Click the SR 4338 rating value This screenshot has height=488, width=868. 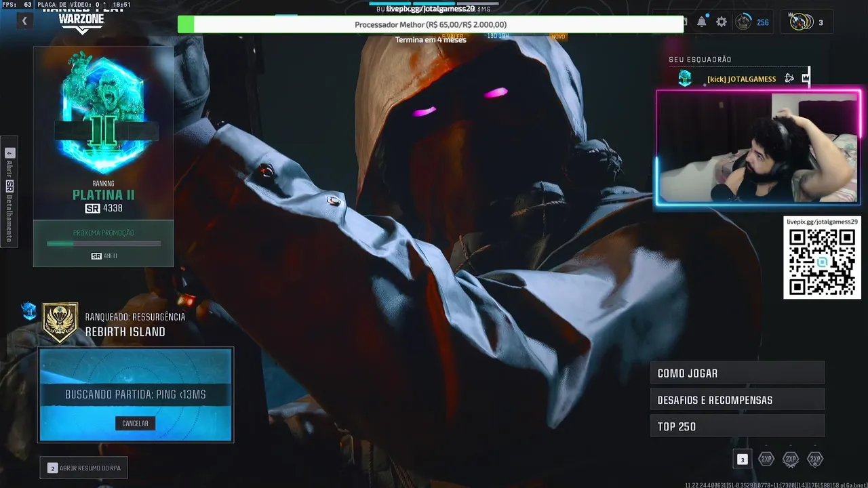point(104,209)
